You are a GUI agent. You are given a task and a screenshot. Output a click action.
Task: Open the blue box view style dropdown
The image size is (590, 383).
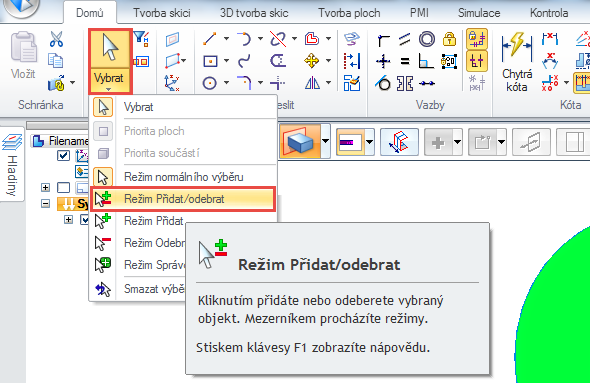[325, 141]
